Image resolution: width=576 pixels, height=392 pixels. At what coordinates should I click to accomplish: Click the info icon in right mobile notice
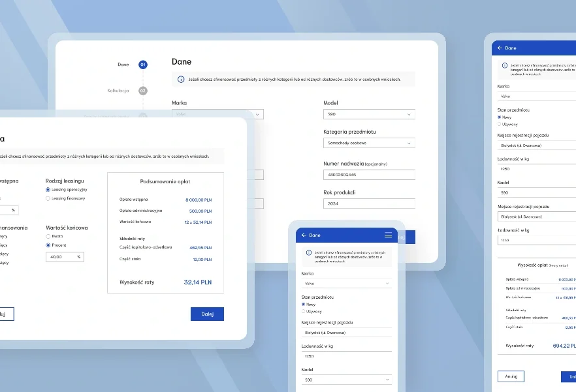click(505, 65)
